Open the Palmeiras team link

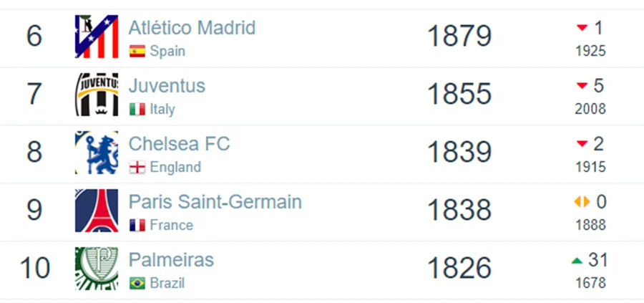point(171,260)
